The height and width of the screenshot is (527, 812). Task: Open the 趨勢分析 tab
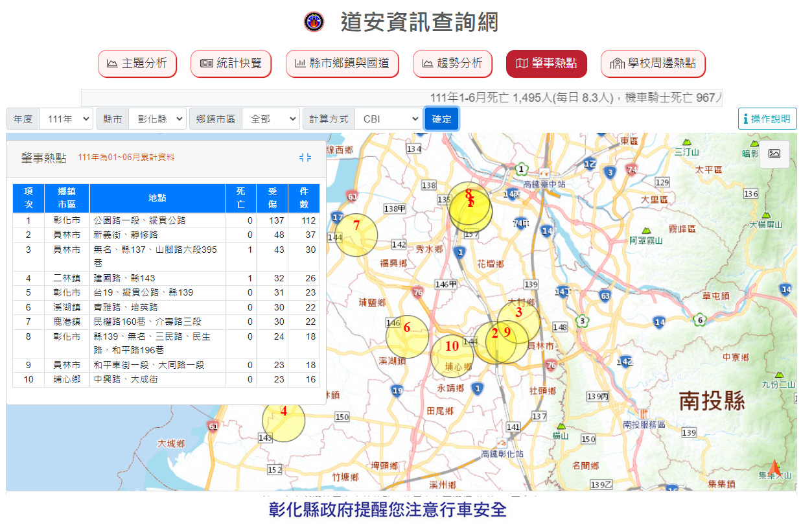point(452,64)
